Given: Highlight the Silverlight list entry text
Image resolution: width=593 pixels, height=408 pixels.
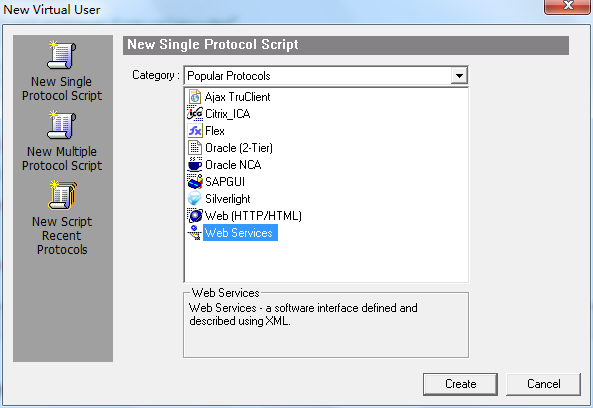Looking at the screenshot, I should click(x=228, y=199).
